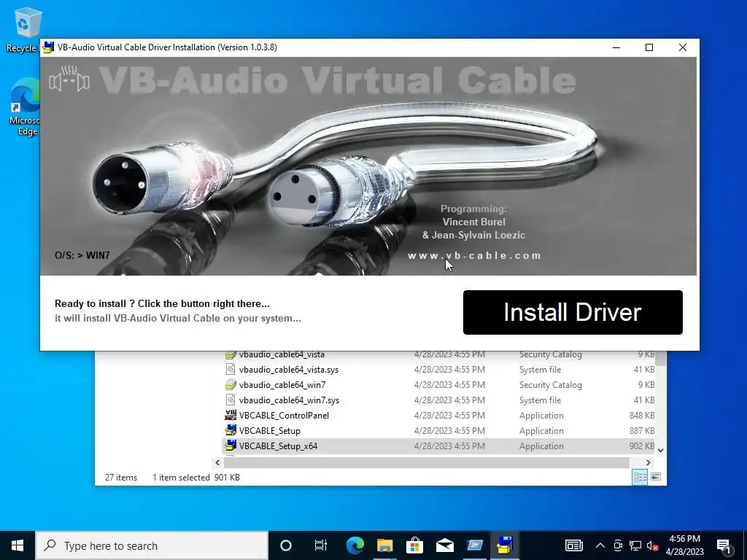Select the VBCABLE_ControlPanel application icon

click(x=231, y=415)
